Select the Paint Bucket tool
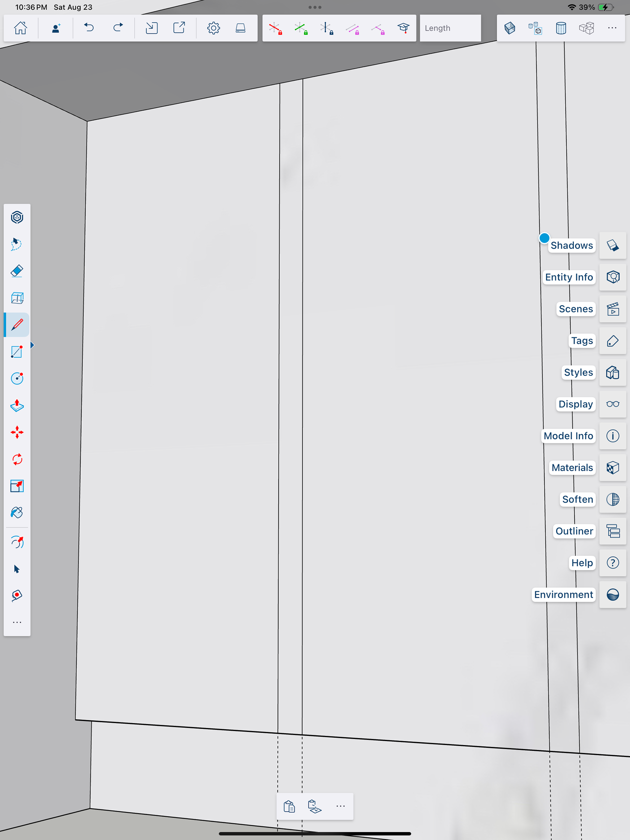The image size is (630, 840). coord(17,513)
